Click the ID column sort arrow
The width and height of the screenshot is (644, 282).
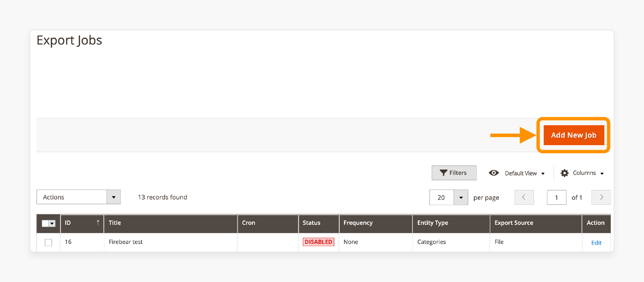pyautogui.click(x=98, y=223)
